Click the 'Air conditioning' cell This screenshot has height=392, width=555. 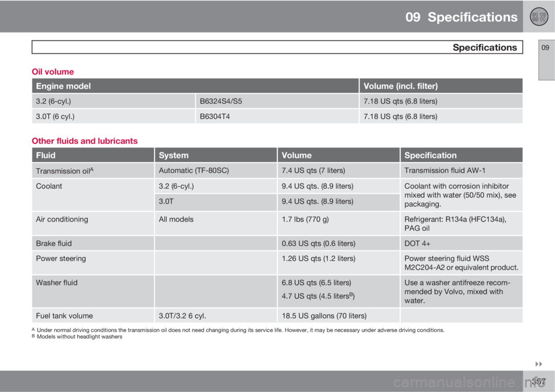pos(93,223)
